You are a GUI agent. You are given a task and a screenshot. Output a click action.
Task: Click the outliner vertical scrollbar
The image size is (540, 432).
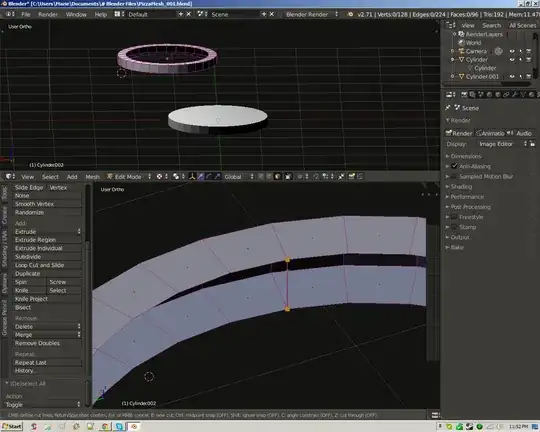(535, 55)
